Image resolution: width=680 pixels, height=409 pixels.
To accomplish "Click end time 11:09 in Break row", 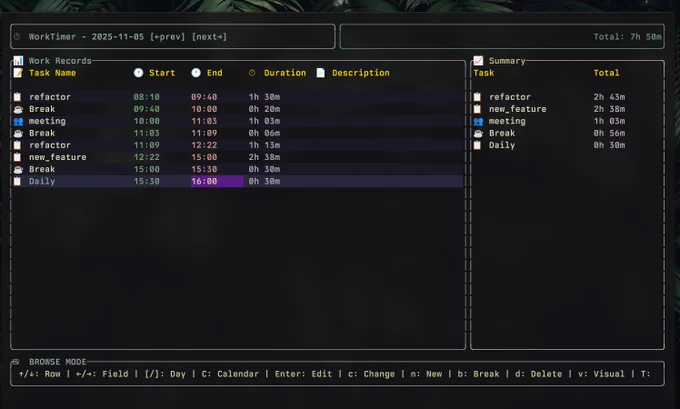I will pyautogui.click(x=204, y=133).
